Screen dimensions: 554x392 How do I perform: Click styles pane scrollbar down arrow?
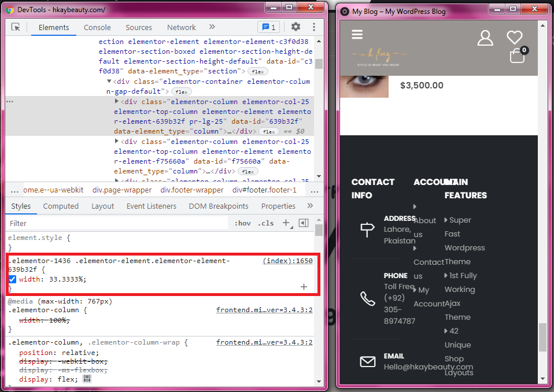(x=319, y=382)
